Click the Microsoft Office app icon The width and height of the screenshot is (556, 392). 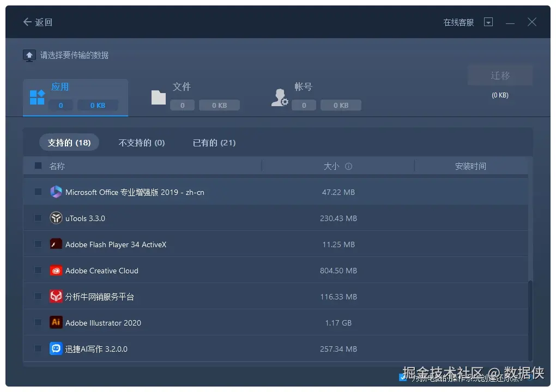tap(56, 192)
